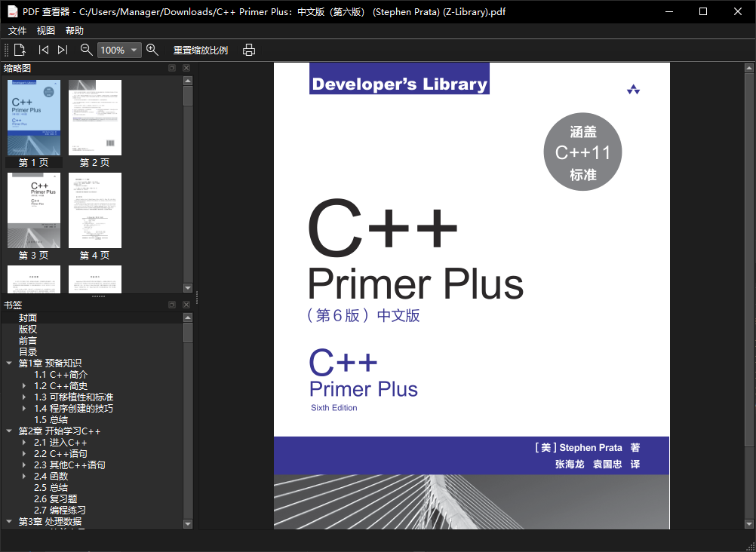Screen dimensions: 756x552
Task: Click 重置缩放比例 button
Action: (201, 50)
